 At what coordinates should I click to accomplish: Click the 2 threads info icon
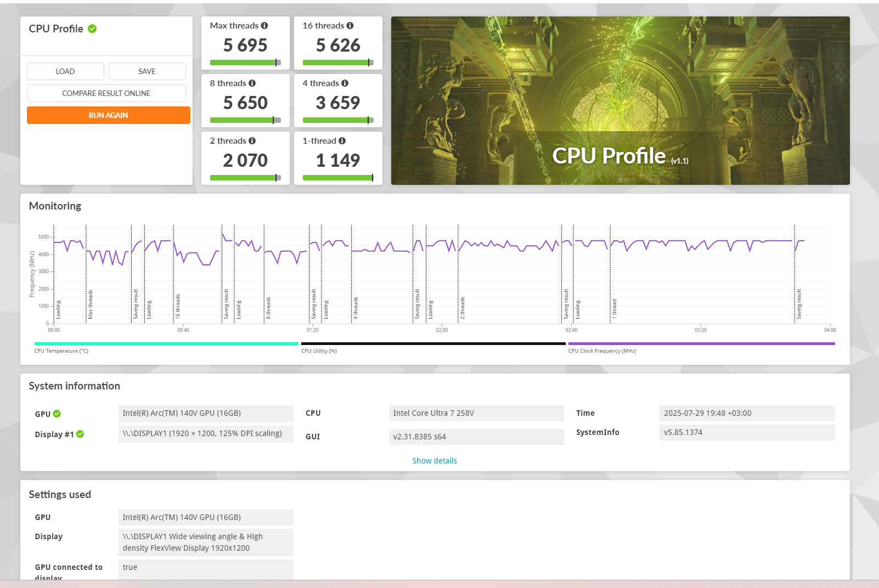(252, 141)
